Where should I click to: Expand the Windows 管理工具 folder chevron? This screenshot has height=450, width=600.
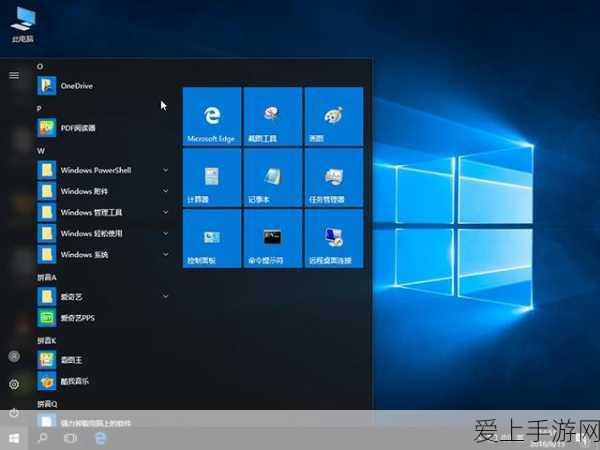point(165,212)
